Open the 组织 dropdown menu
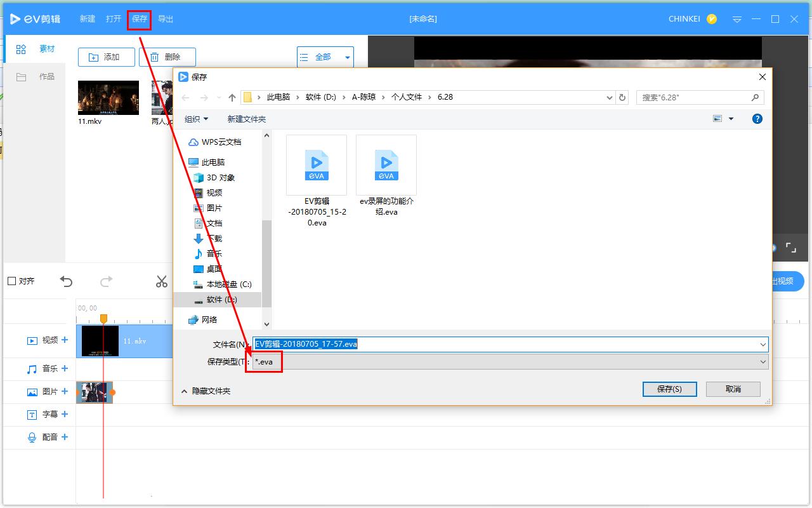812x508 pixels. (x=196, y=119)
